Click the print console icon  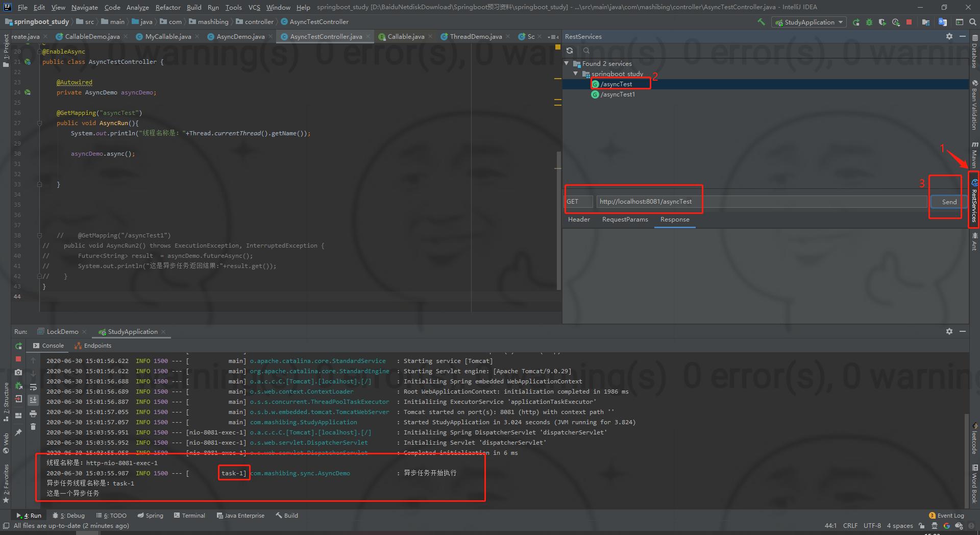(x=33, y=414)
